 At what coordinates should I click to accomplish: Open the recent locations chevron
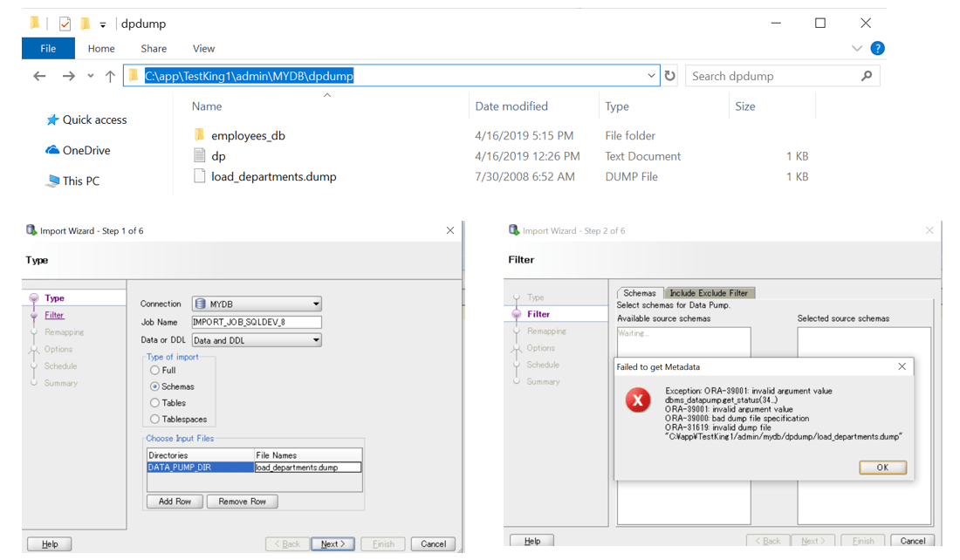[91, 76]
